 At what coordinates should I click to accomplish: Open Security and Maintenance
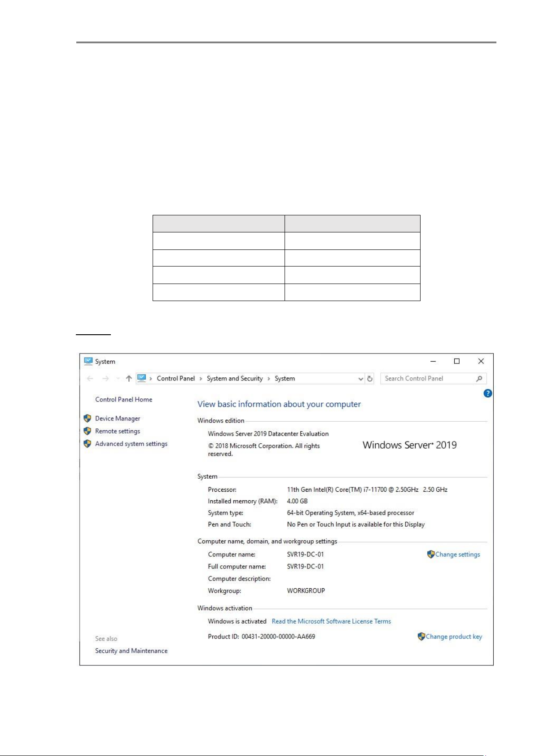click(131, 651)
